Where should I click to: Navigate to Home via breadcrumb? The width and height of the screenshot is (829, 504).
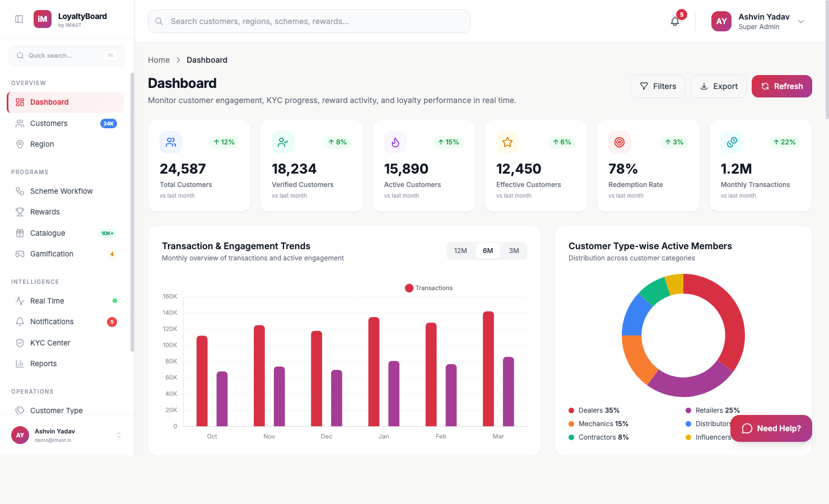tap(159, 60)
